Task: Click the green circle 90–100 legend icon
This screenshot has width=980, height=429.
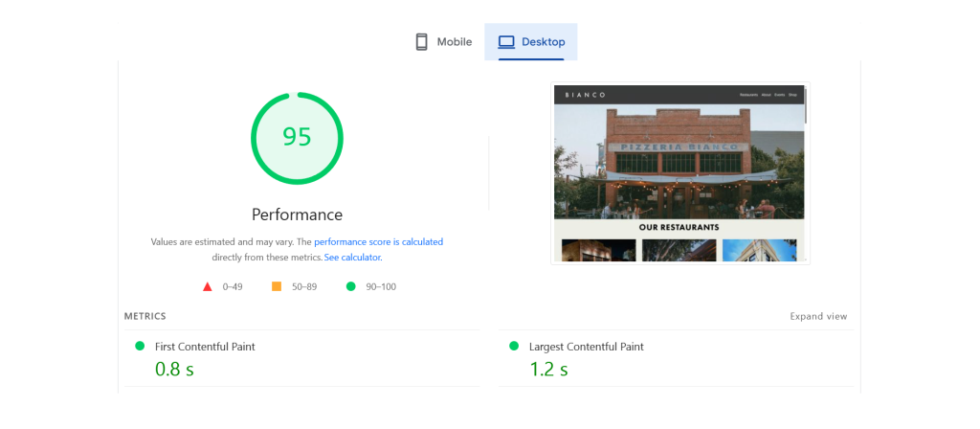Action: [350, 286]
